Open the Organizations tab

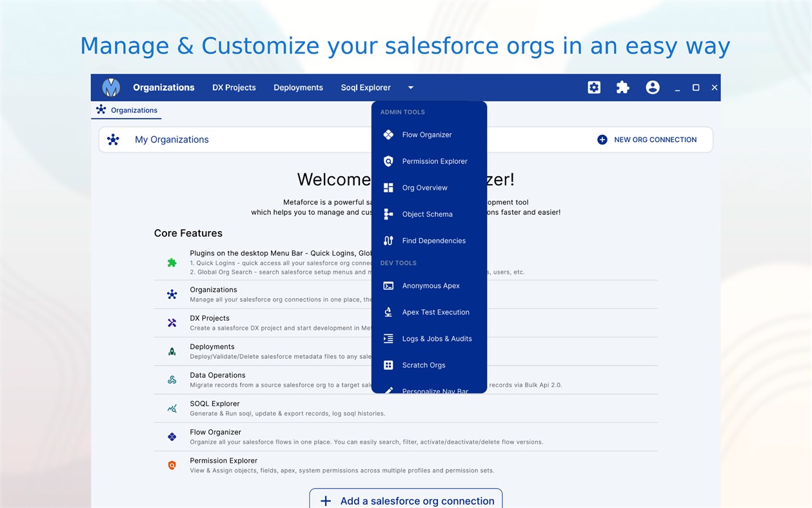[126, 110]
